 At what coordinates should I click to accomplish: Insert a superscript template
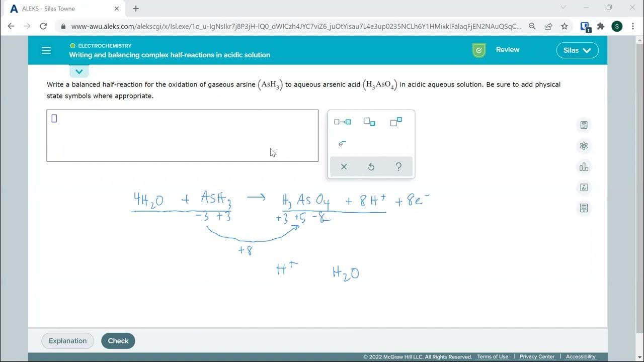396,122
